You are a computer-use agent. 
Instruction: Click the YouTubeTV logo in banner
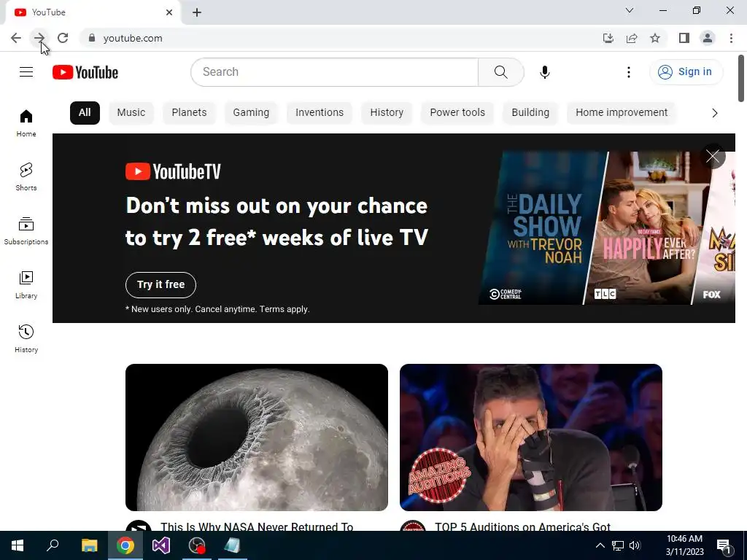(173, 171)
